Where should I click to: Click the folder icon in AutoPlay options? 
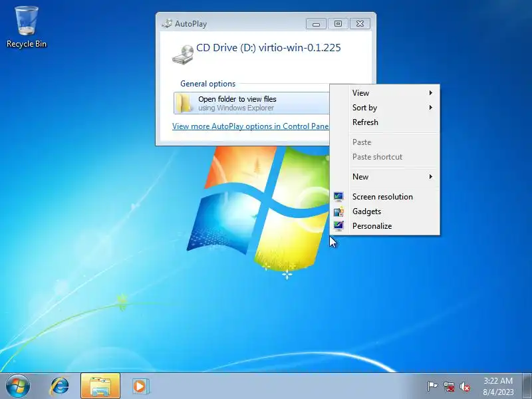184,103
